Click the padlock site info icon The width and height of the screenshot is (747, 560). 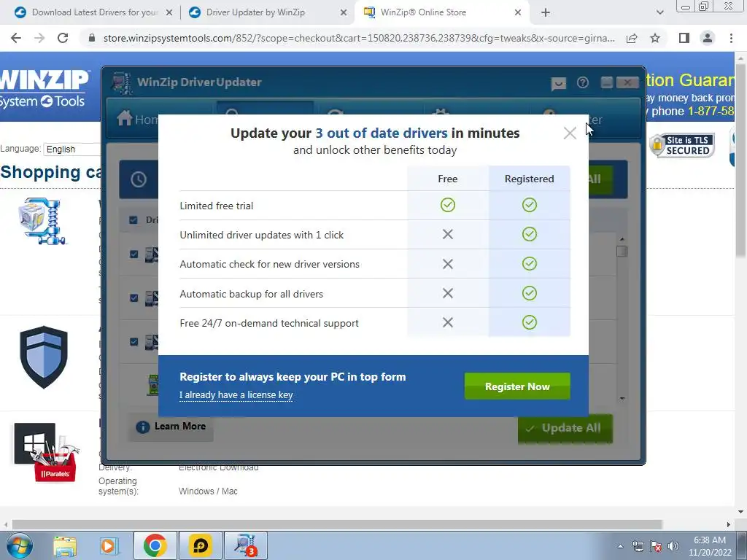click(92, 38)
